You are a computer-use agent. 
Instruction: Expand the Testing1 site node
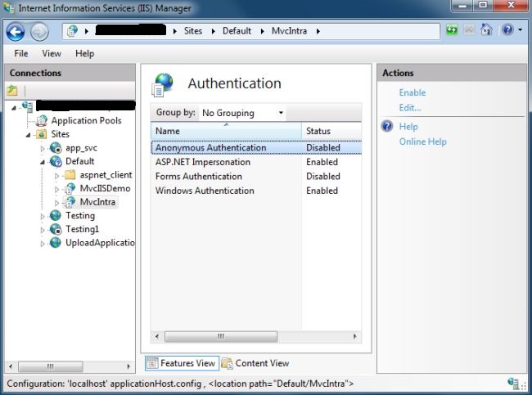pyautogui.click(x=43, y=230)
